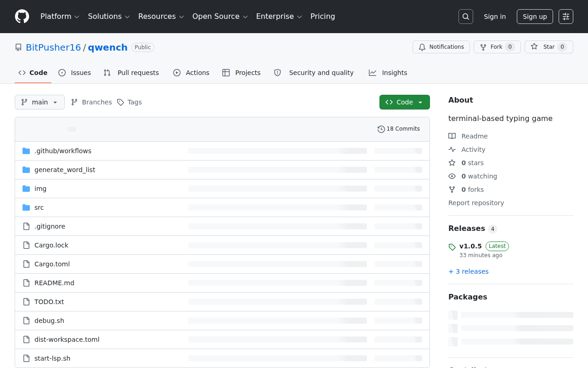
Task: Expand the Solutions menu
Action: tap(109, 17)
